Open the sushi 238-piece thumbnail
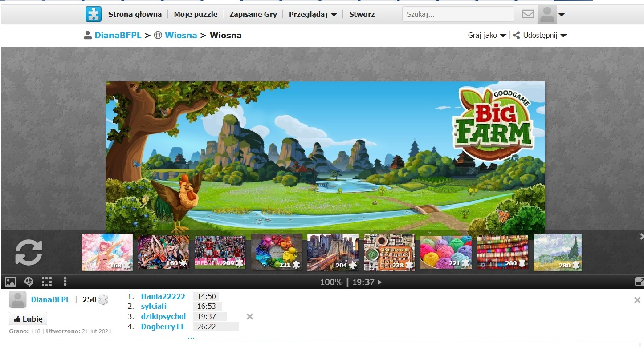The width and height of the screenshot is (644, 347). point(389,252)
